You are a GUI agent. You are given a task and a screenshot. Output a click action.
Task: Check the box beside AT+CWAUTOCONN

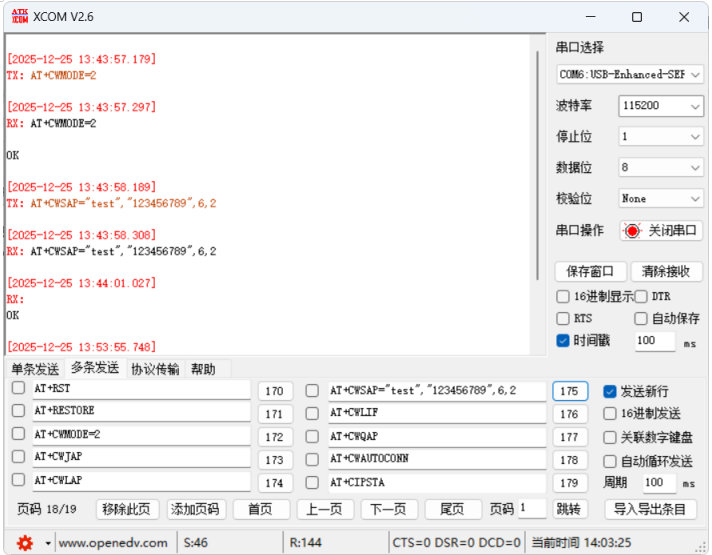click(312, 460)
